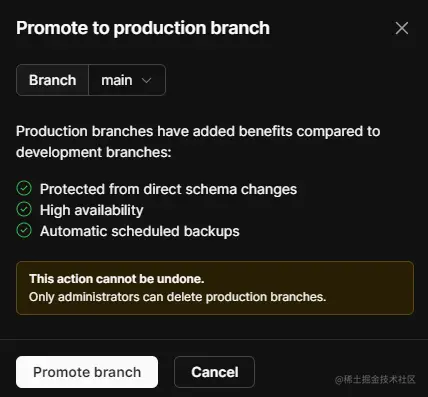Close the Promote to production branch dialog
The image size is (428, 397).
coord(402,28)
